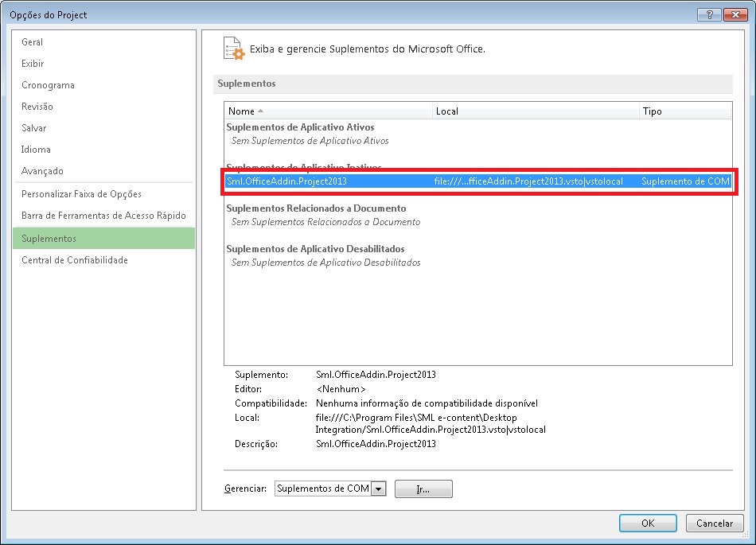Dismiss the dialog with Cancelar
This screenshot has width=756, height=545.
(714, 523)
